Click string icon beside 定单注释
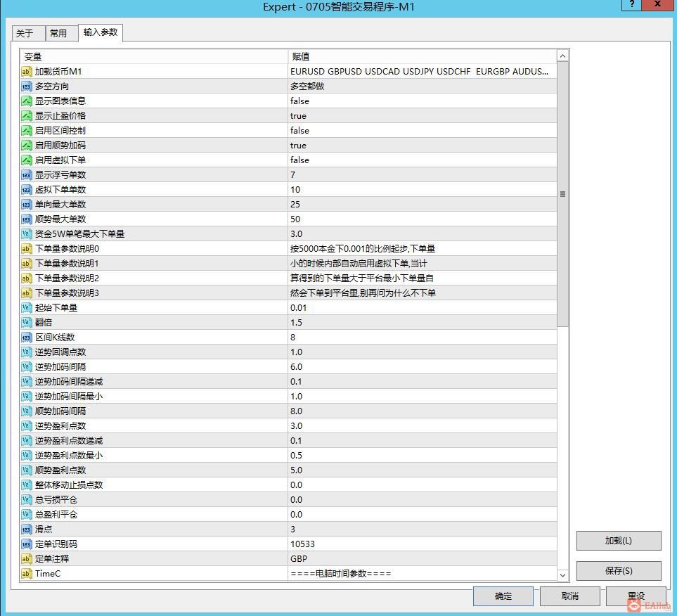 26,559
